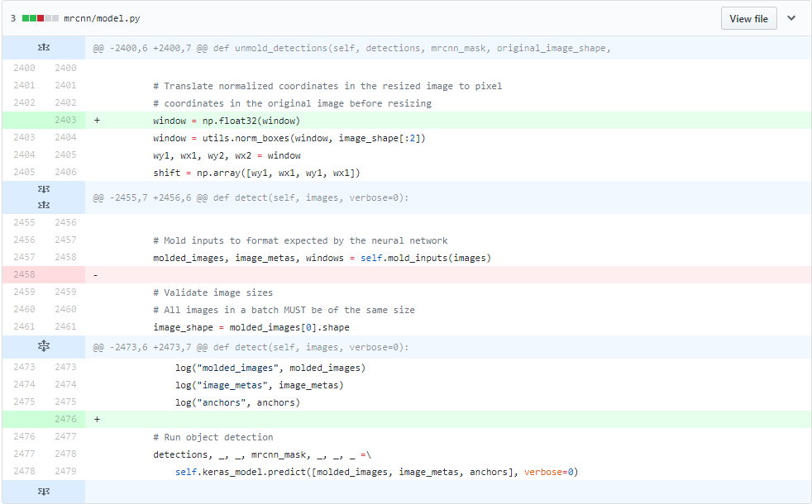Click the self.mold_inputs(images) code line

[x=322, y=258]
